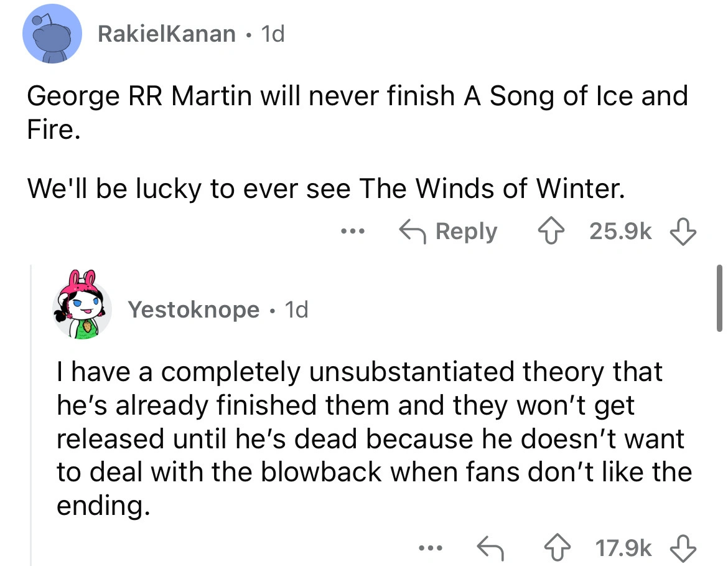The image size is (728, 566).
Task: Click the 1d timestamp beside Yestoknope
Action: pos(296,309)
